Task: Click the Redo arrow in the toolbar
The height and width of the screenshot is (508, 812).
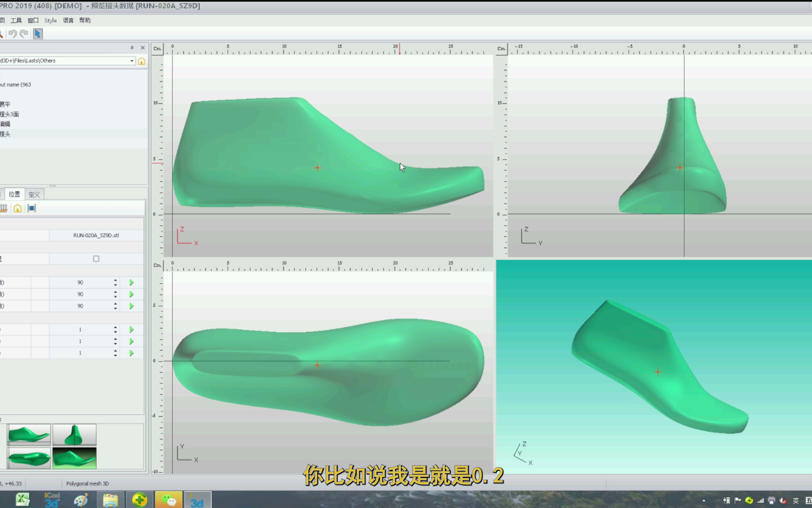Action: click(x=24, y=34)
